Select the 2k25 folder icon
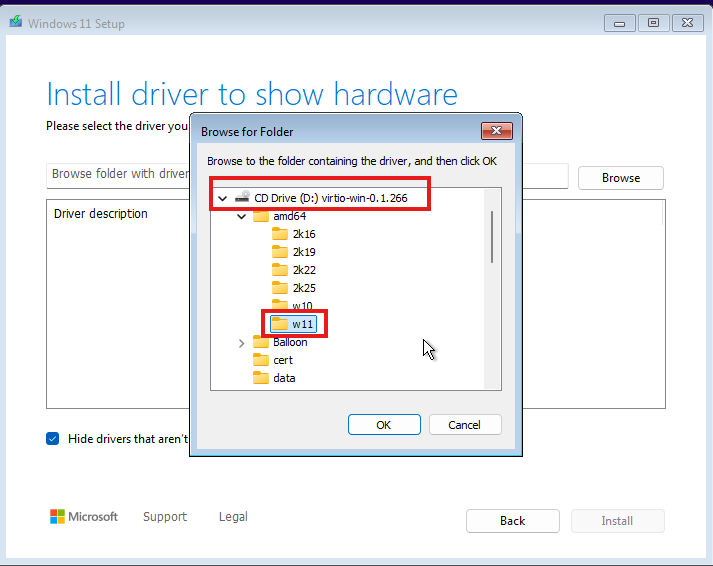The height and width of the screenshot is (566, 713). click(280, 288)
